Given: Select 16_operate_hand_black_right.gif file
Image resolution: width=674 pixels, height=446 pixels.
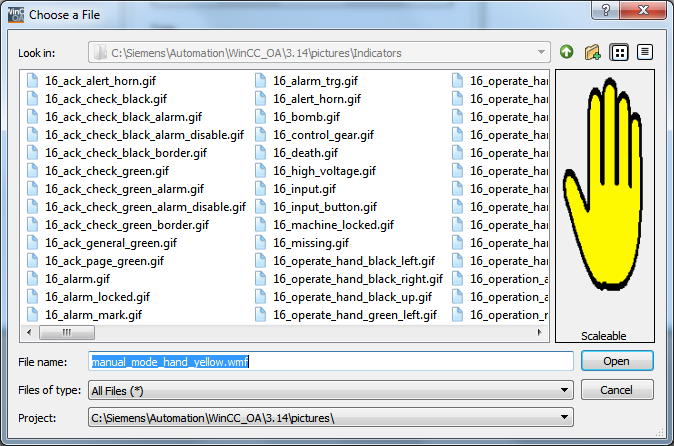Looking at the screenshot, I should (358, 279).
